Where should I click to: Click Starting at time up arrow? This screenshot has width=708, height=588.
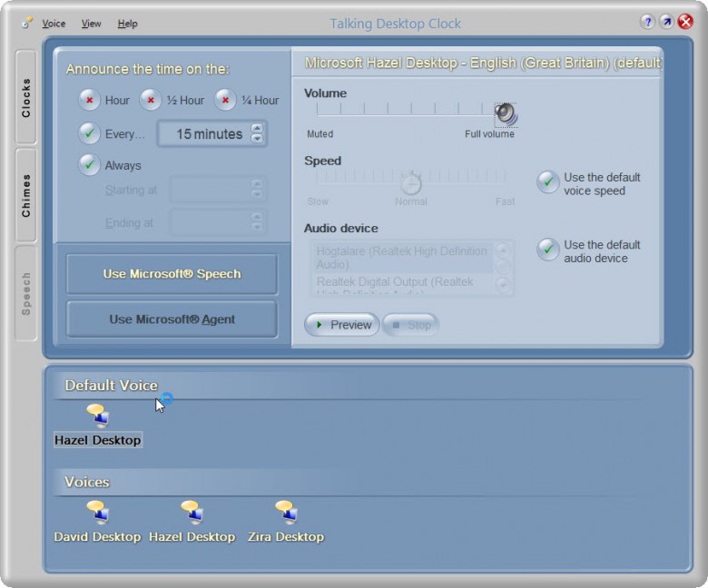[x=257, y=183]
